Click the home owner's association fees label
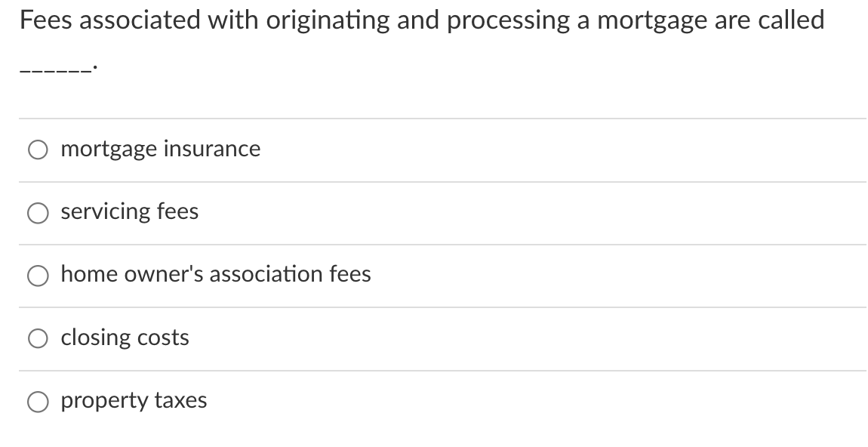 coord(216,275)
